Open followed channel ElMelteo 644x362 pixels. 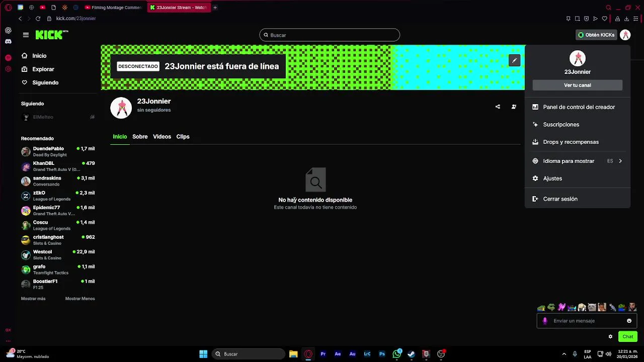58,117
